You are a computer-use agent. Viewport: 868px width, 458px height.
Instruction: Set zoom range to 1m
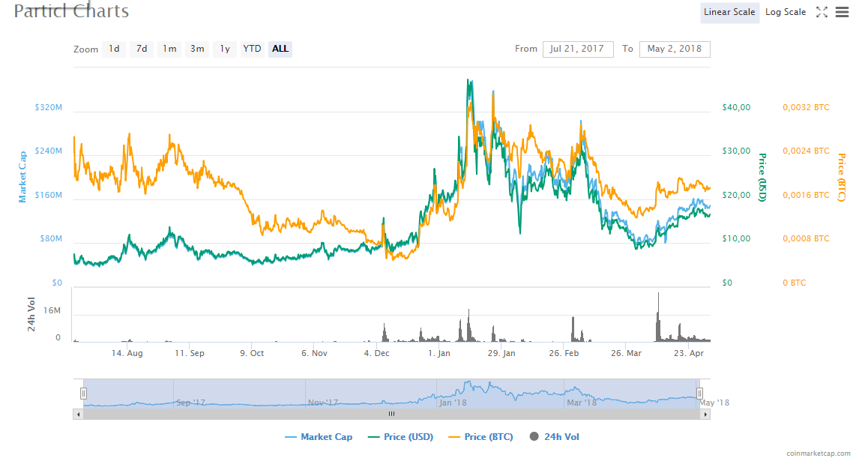point(169,49)
